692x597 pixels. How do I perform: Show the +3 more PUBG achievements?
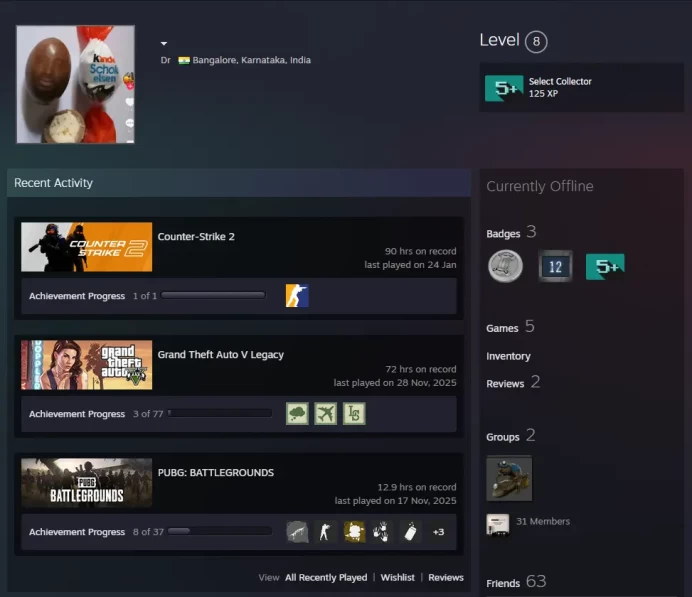coord(438,532)
